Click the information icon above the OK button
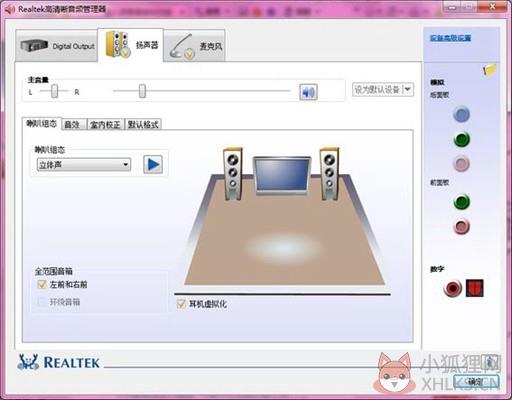Viewport: 512px width, 400px height. coord(490,362)
